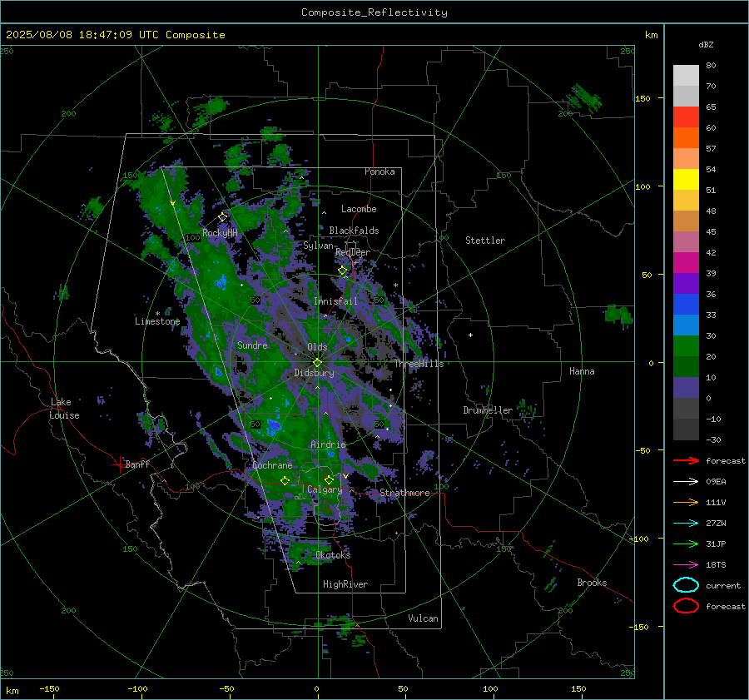Click the Banff label
Screen dimensions: 749x700
point(137,464)
